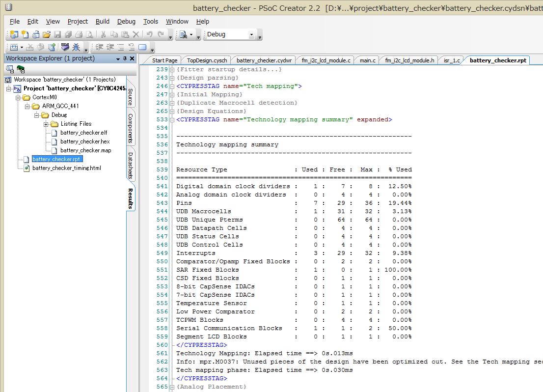Screen dimensions: 543x392
Task: Click the Delete X icon
Action: [x=136, y=34]
